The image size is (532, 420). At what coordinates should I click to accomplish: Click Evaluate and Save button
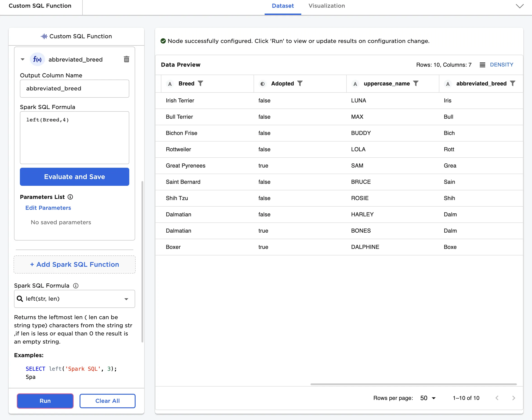coord(75,177)
